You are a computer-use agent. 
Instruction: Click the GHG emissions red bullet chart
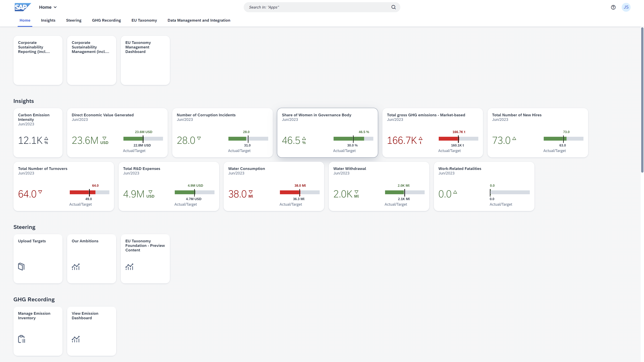[458, 139]
